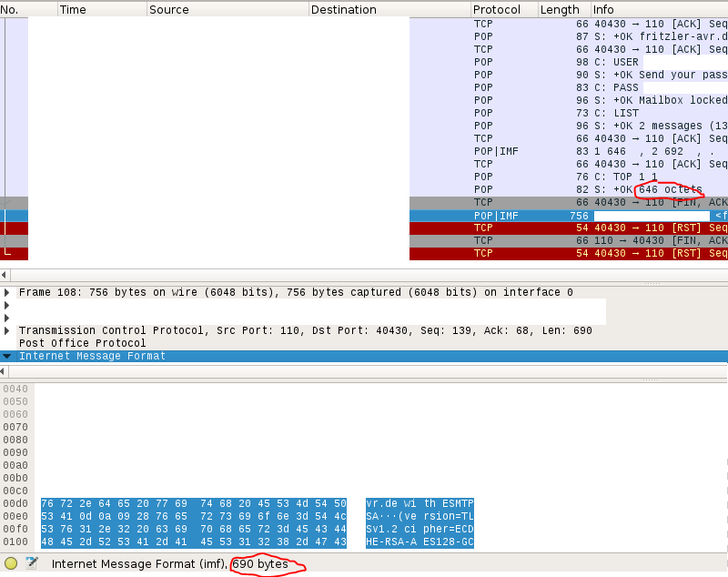
Task: Click the expert info yellow circle icon
Action: [x=11, y=563]
